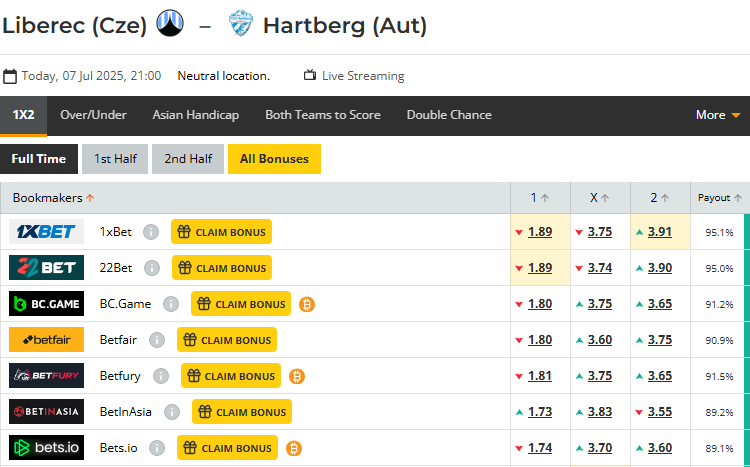
Task: Select the Full Time filter
Action: [x=39, y=159]
